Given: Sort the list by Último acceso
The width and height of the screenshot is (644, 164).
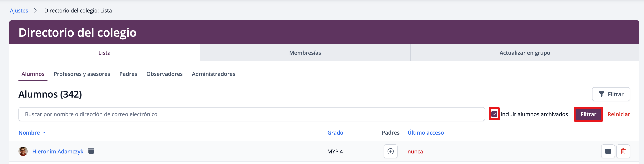Looking at the screenshot, I should (x=425, y=133).
